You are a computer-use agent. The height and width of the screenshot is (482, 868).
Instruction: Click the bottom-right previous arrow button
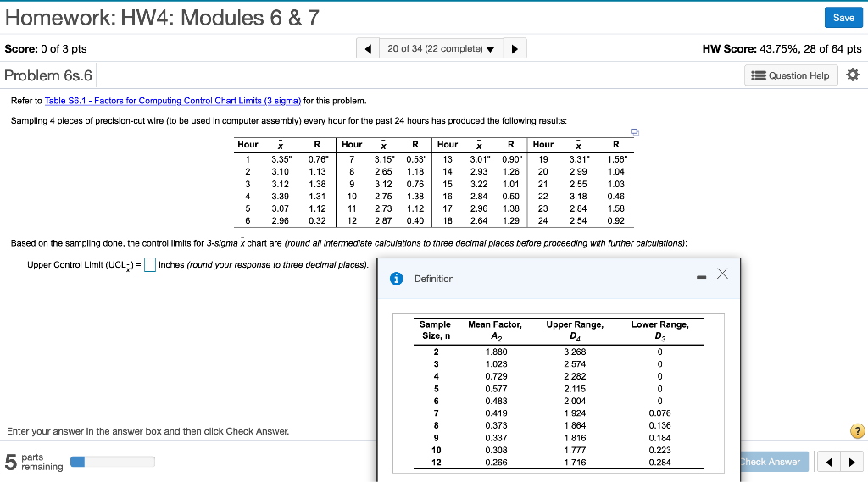click(x=829, y=462)
